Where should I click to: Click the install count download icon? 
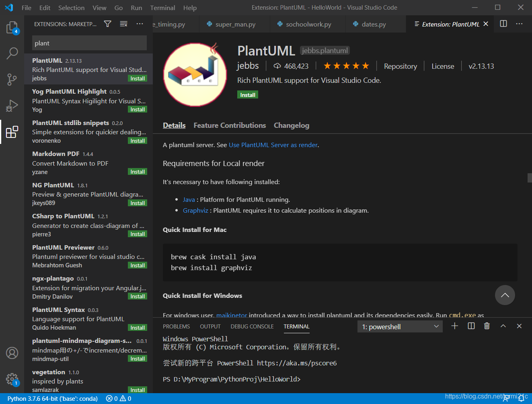[277, 66]
